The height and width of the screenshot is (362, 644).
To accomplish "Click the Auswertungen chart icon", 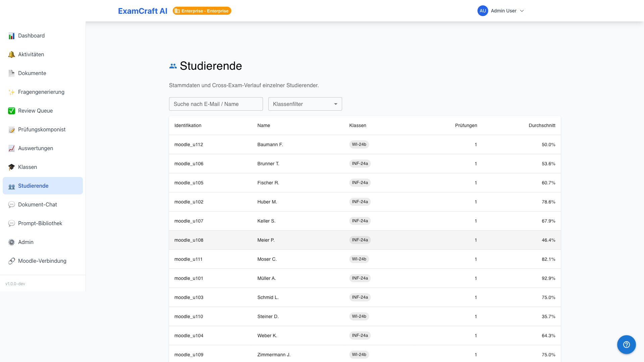I will click(x=11, y=148).
